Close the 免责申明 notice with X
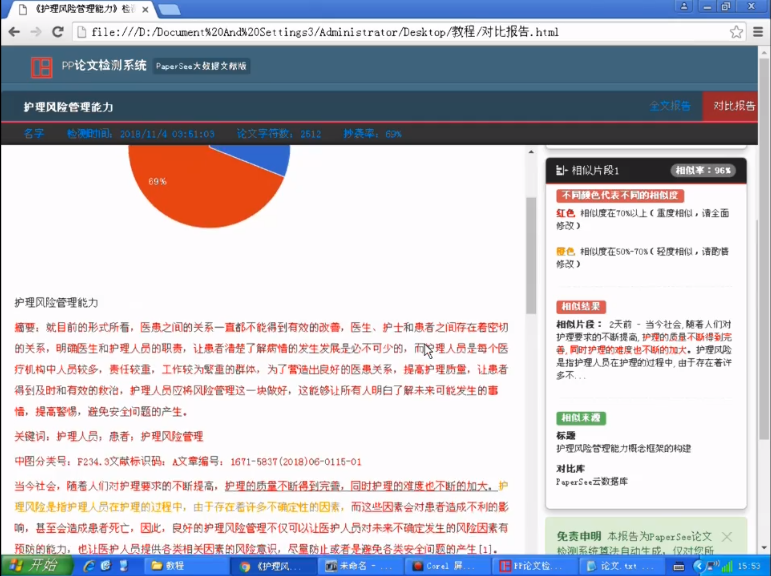The image size is (771, 576). coord(727,537)
